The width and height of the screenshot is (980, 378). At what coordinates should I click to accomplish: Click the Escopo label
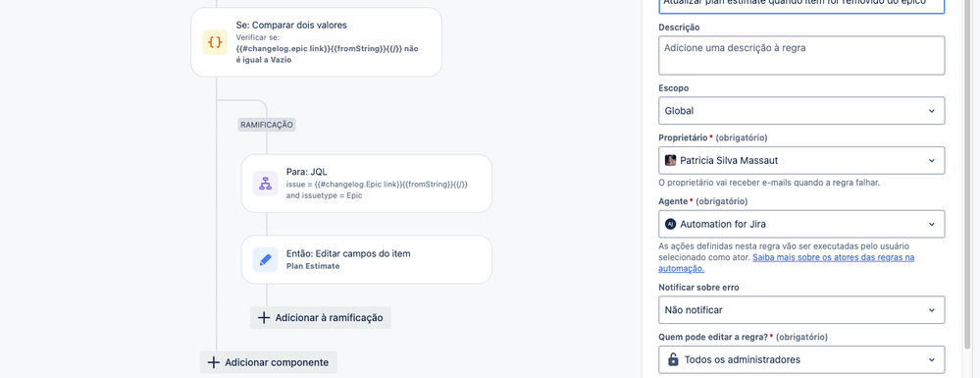[x=674, y=88]
